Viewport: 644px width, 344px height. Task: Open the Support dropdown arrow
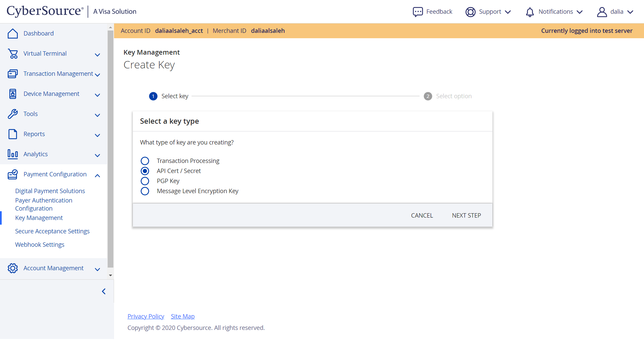[508, 12]
